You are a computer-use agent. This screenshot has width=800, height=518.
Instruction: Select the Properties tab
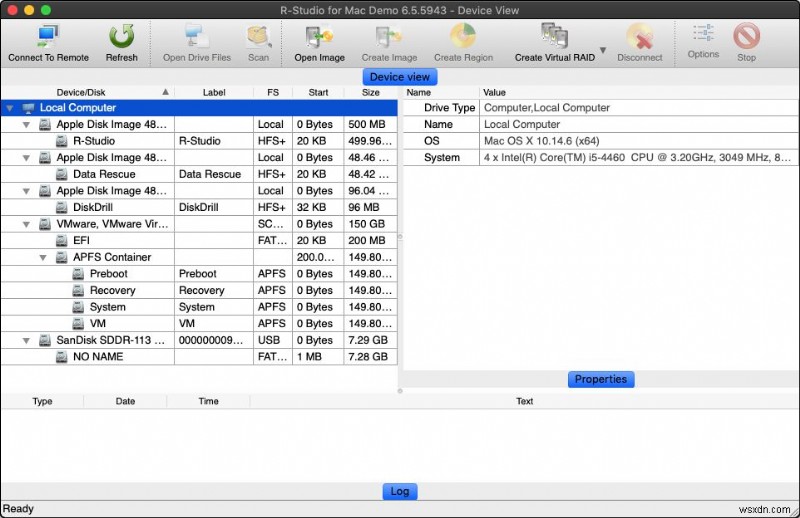[601, 379]
